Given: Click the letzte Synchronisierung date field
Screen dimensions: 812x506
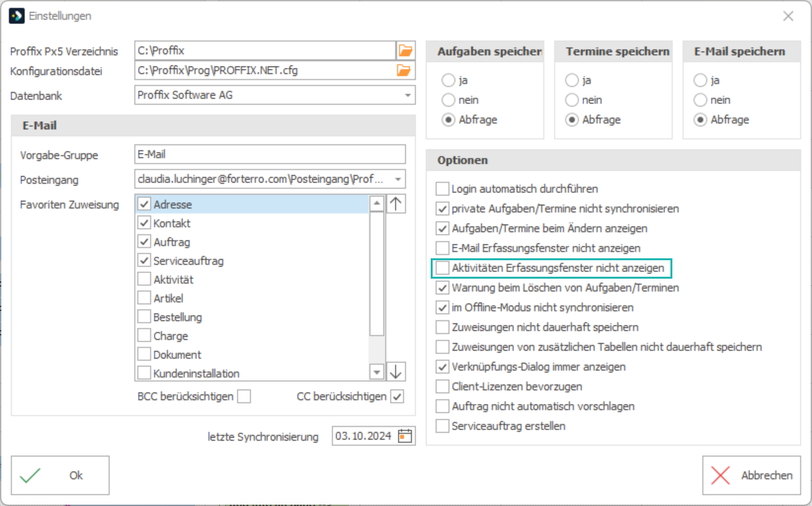Looking at the screenshot, I should click(364, 436).
